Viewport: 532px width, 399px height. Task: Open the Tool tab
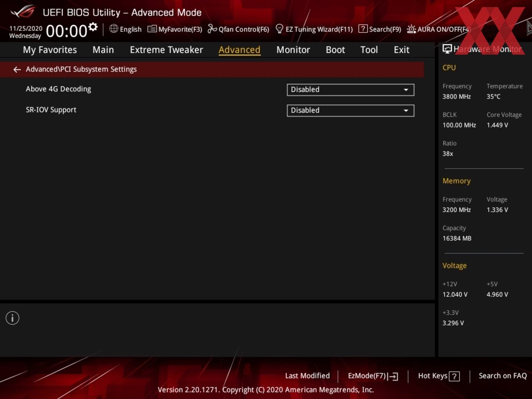pyautogui.click(x=369, y=50)
